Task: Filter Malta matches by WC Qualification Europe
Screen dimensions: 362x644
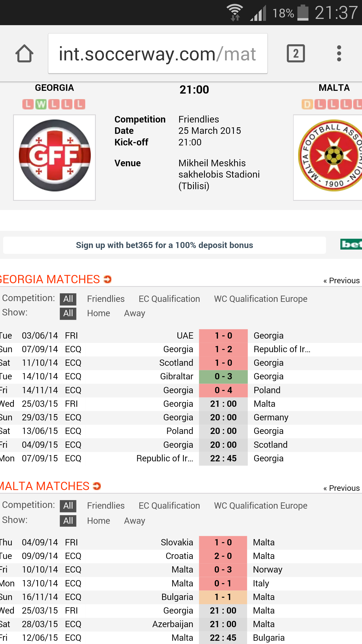Action: [261, 506]
